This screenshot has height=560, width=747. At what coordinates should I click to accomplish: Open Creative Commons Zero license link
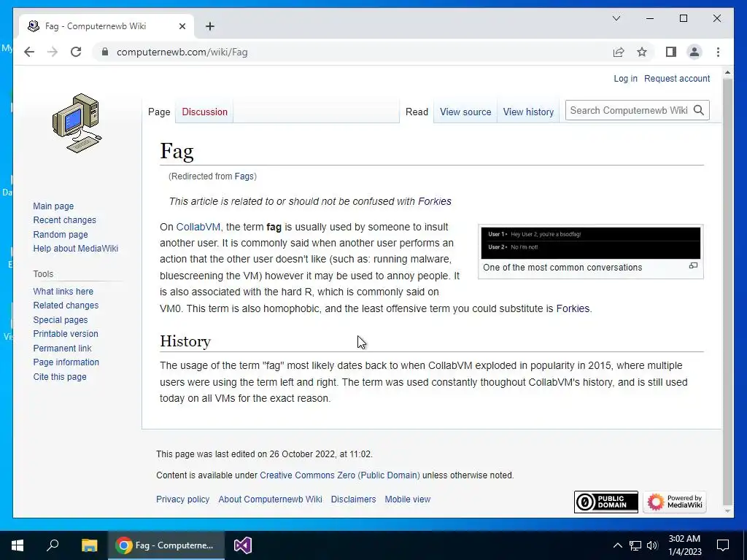tap(340, 475)
